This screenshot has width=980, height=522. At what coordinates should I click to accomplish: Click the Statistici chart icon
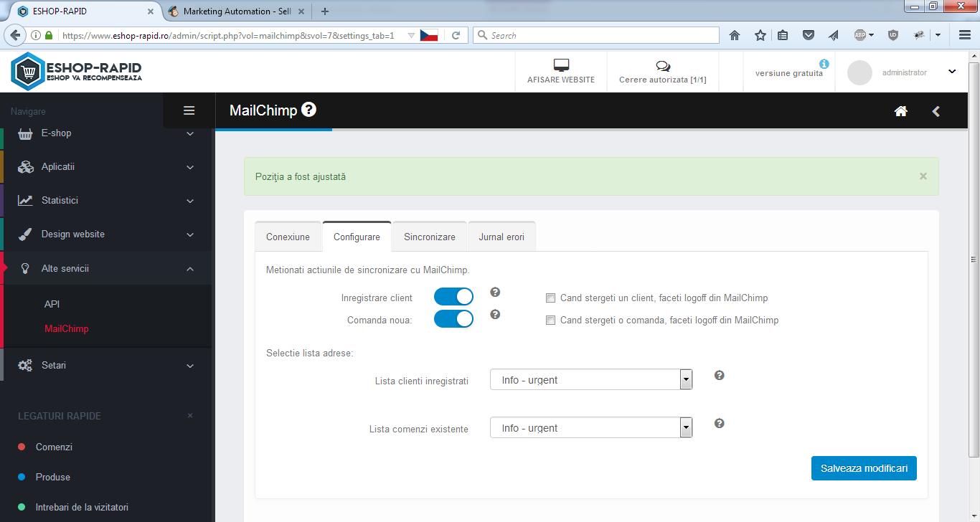tap(25, 201)
